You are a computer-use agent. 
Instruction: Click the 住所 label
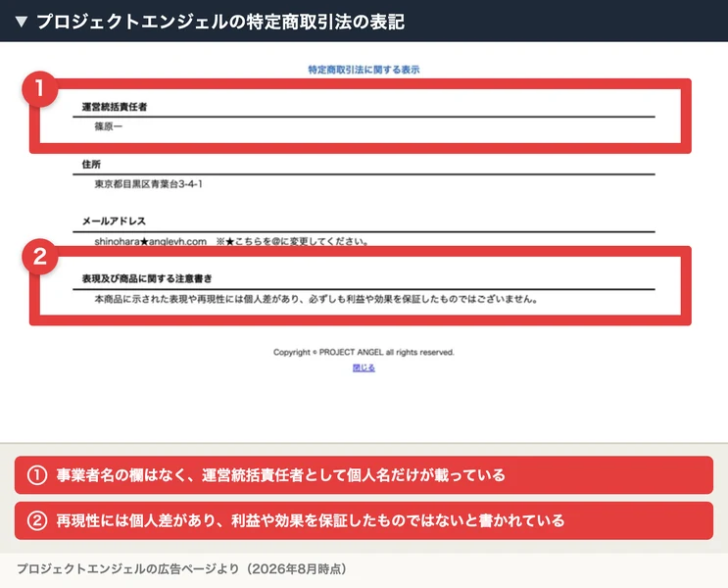click(x=91, y=165)
